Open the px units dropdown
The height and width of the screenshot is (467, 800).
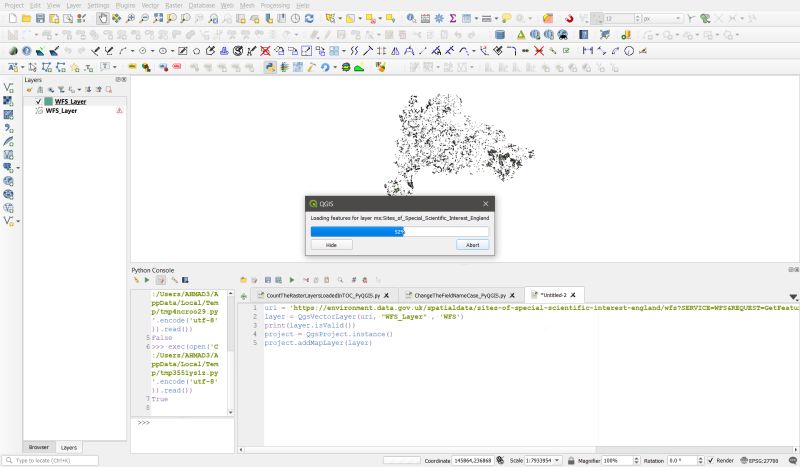click(x=678, y=19)
